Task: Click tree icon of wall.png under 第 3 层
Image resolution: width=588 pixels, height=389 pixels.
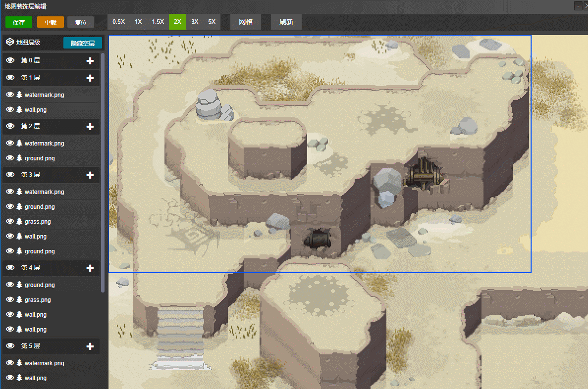Action: [19, 236]
